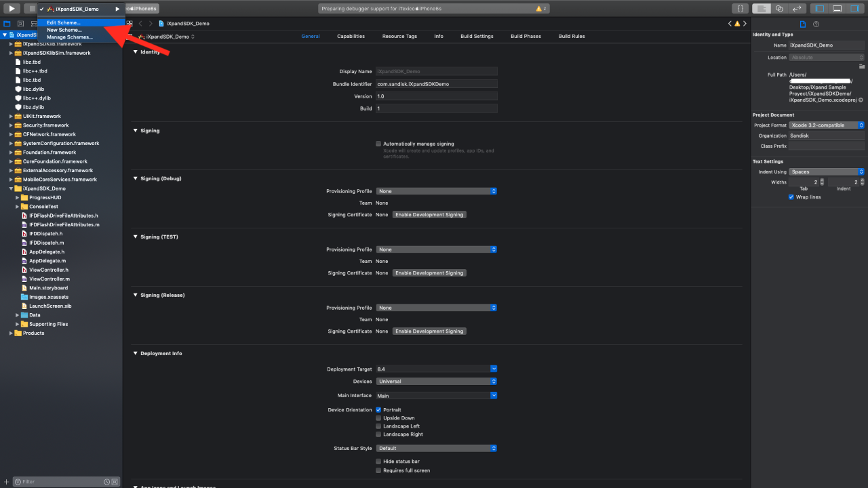Run the project with the Play button

[13, 9]
